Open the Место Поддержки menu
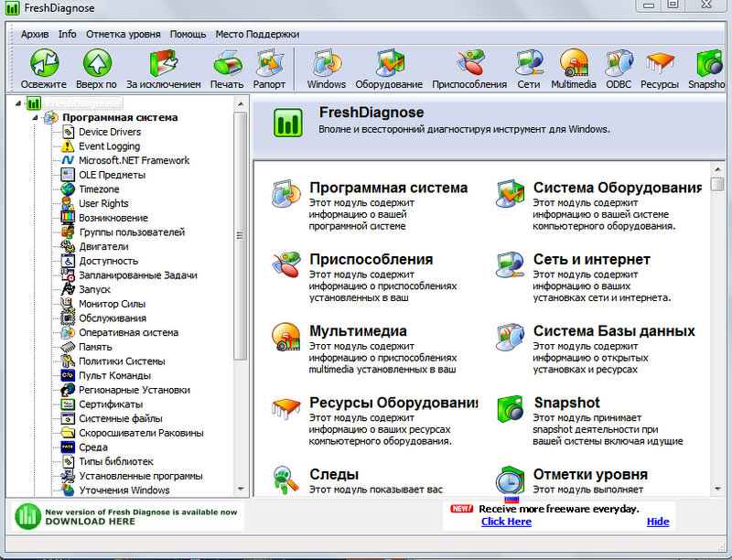 click(x=257, y=34)
